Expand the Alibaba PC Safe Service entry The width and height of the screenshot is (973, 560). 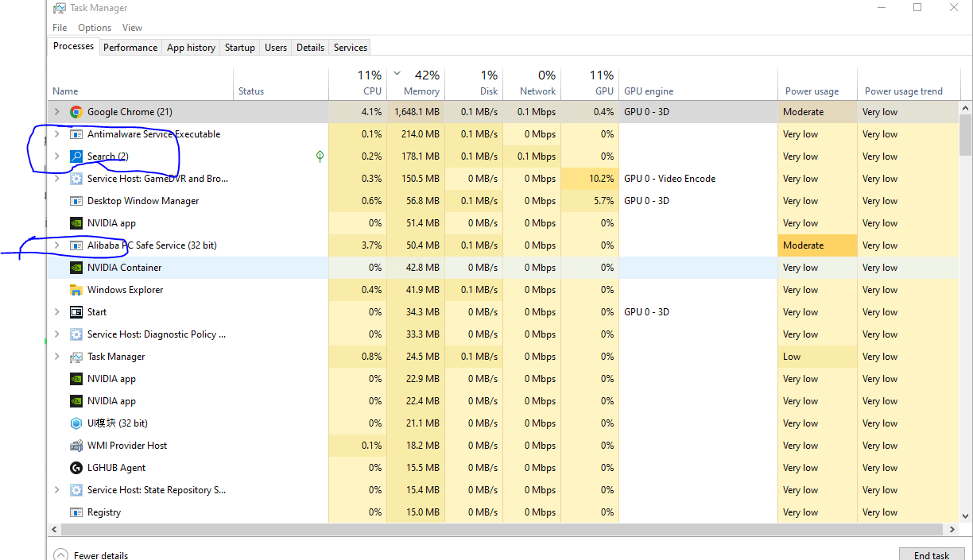[56, 245]
